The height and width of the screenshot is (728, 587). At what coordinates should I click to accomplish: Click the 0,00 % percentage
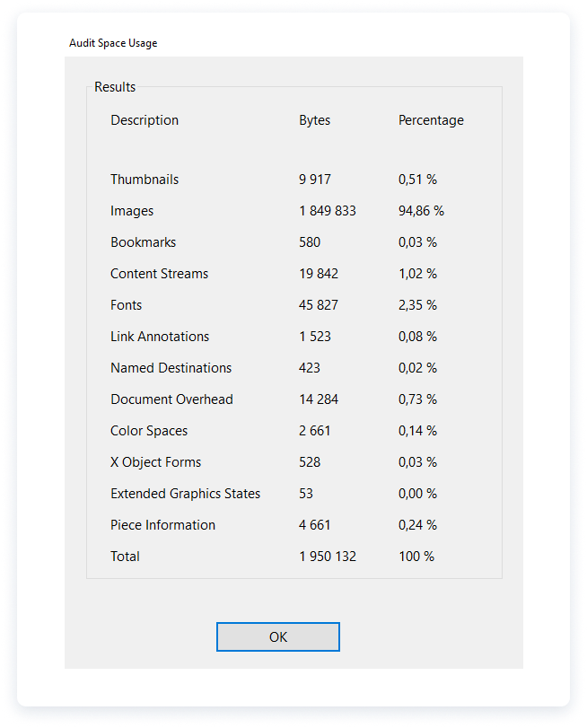point(417,494)
